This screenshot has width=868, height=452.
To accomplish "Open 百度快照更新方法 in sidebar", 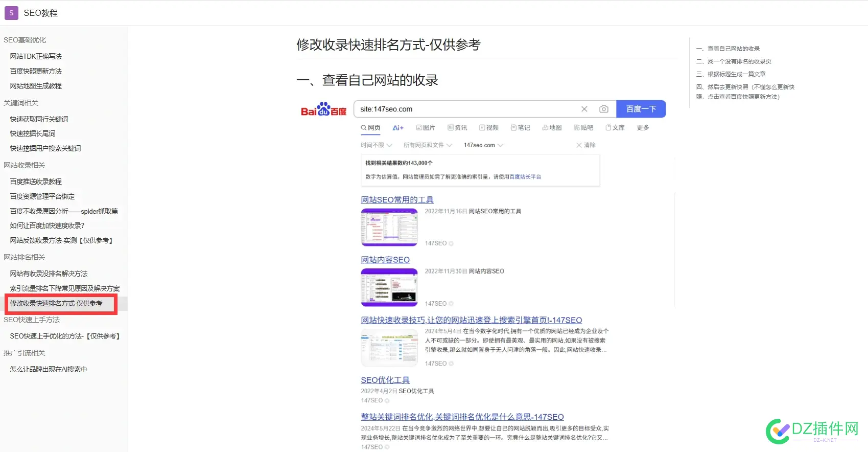I will pyautogui.click(x=36, y=71).
